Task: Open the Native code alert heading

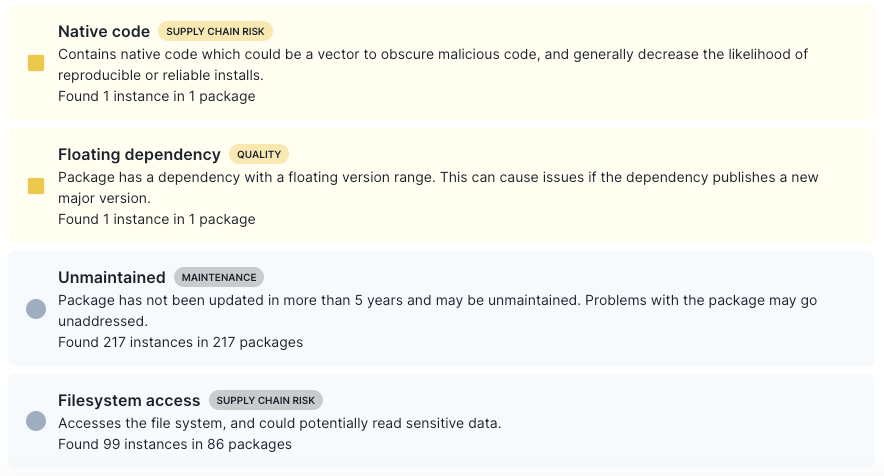Action: [x=104, y=31]
